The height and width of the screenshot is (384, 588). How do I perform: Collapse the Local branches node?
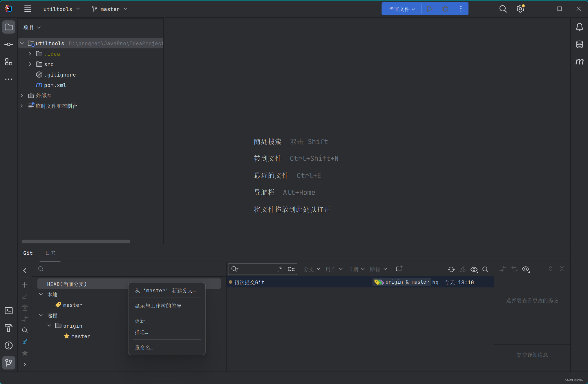41,294
